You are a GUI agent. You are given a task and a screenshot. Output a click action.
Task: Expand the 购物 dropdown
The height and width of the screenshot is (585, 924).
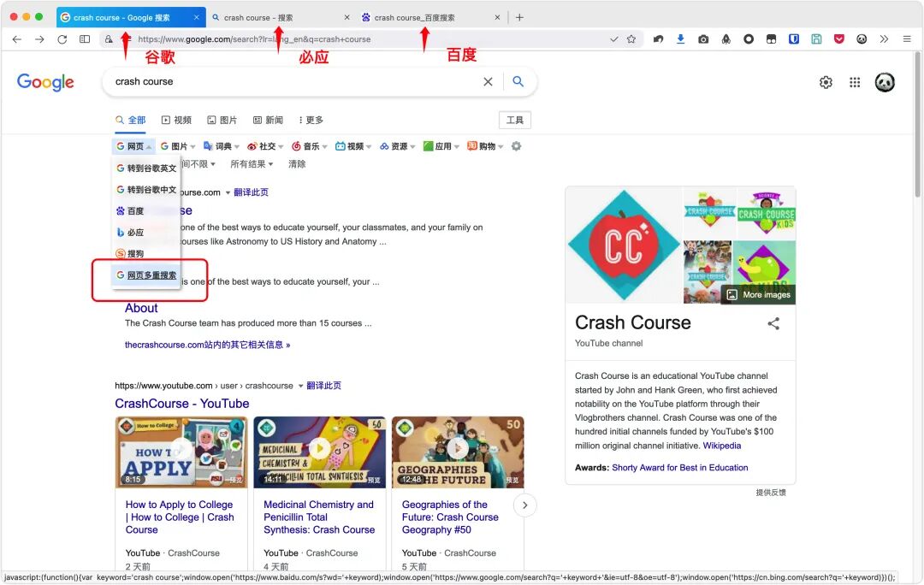[x=486, y=146]
